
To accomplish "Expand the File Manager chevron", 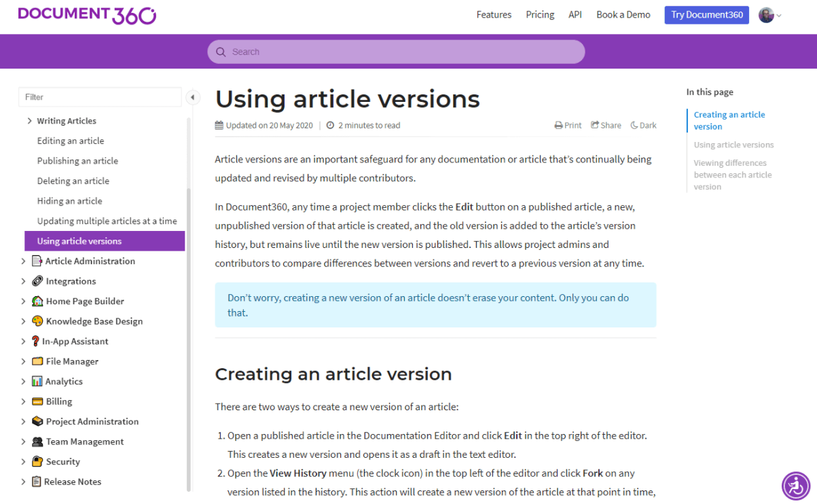I will [x=23, y=361].
